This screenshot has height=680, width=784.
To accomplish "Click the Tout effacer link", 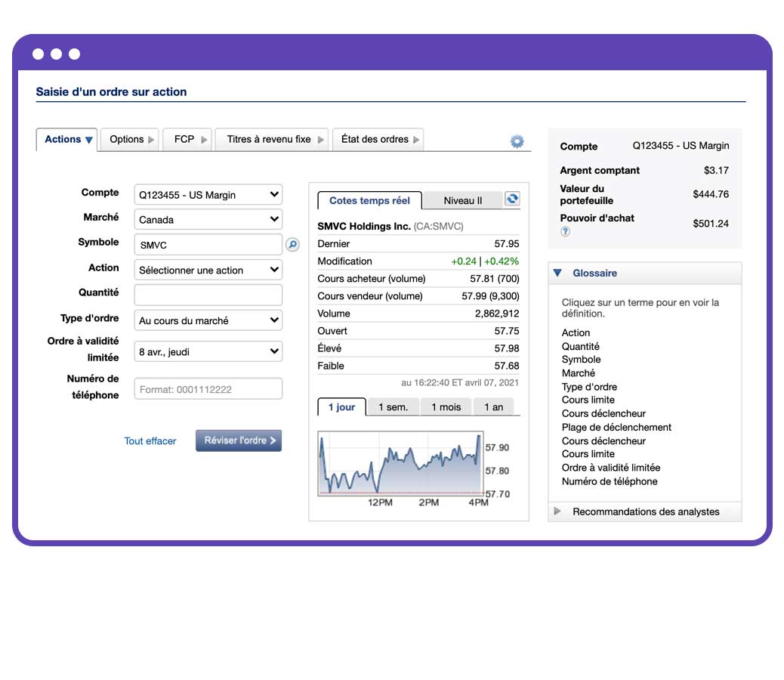I will [x=150, y=440].
